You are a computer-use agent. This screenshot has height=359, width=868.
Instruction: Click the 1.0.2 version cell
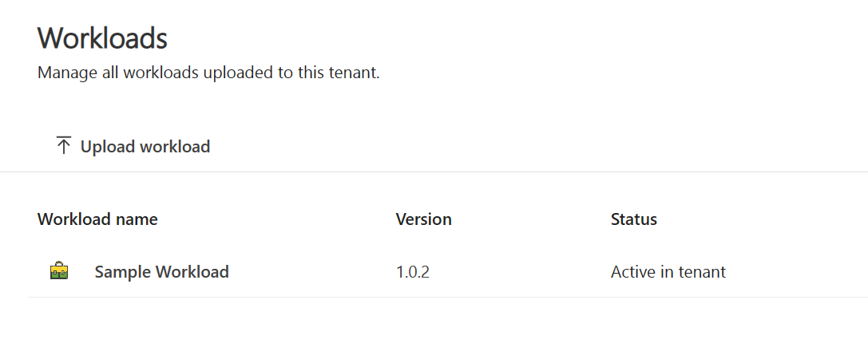(412, 272)
